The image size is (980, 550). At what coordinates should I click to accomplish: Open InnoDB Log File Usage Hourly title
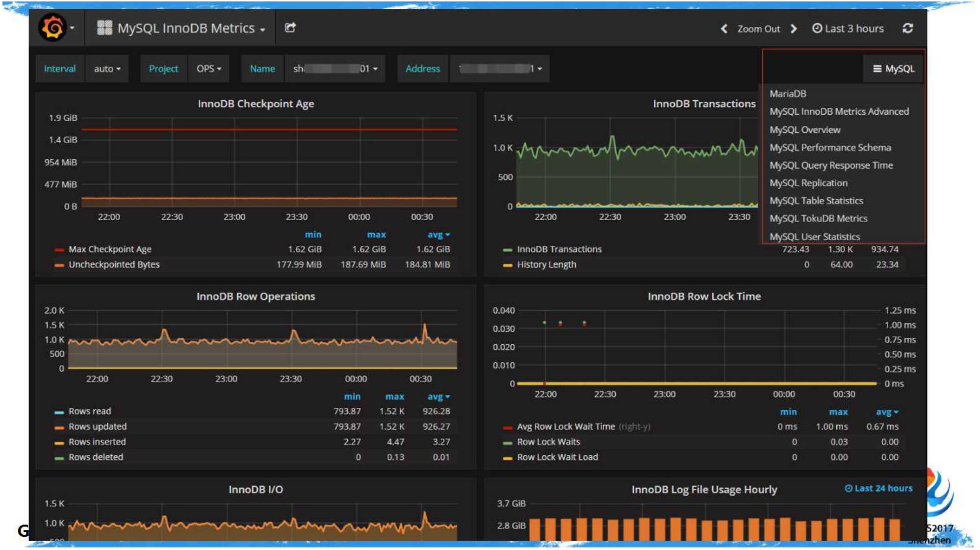(x=704, y=489)
